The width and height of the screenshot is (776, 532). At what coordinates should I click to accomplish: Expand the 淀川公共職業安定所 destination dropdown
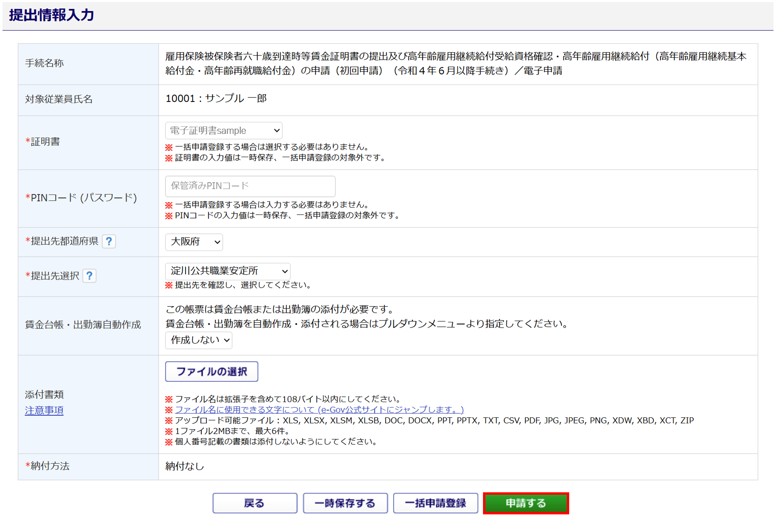click(x=228, y=271)
